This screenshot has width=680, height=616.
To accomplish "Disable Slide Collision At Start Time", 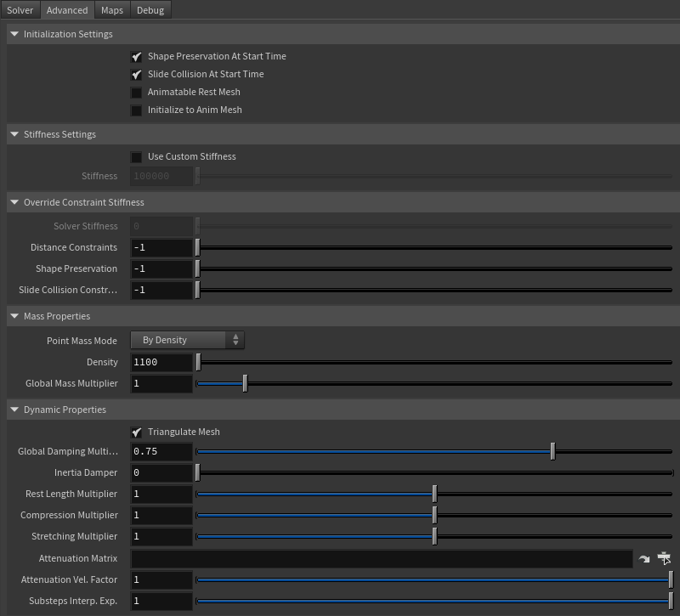I will tap(137, 74).
